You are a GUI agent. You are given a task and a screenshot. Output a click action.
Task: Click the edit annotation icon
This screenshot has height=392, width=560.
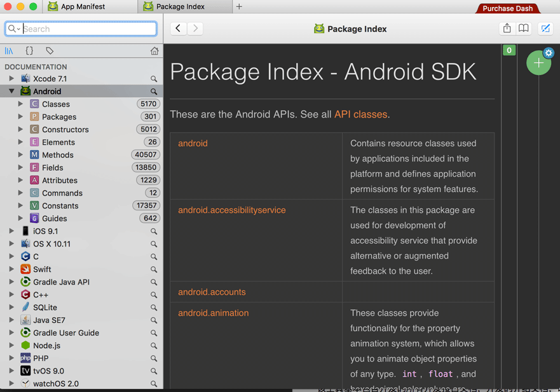[545, 29]
